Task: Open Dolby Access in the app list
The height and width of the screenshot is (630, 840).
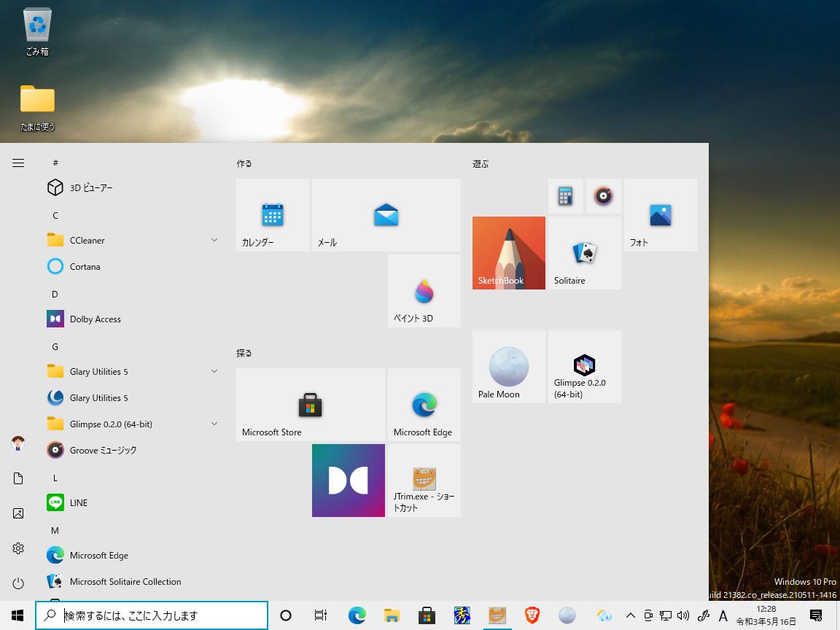Action: [x=132, y=319]
